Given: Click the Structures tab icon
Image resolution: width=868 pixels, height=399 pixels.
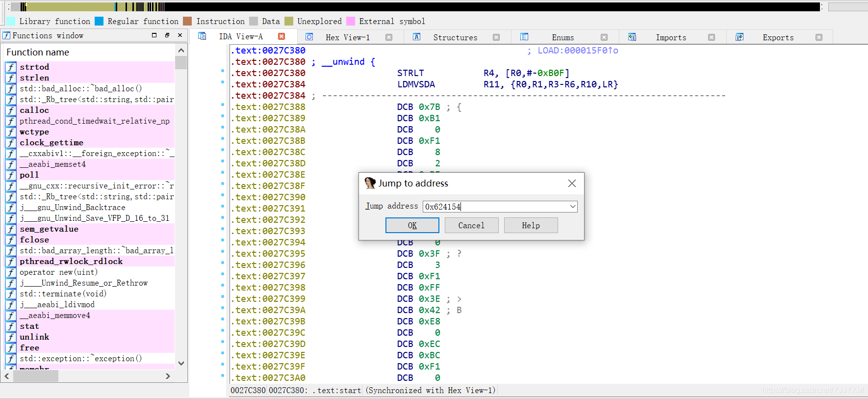Looking at the screenshot, I should coord(417,37).
